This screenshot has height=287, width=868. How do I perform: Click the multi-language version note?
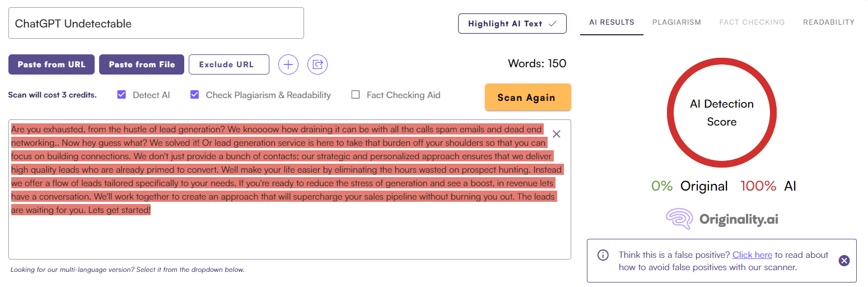[128, 270]
